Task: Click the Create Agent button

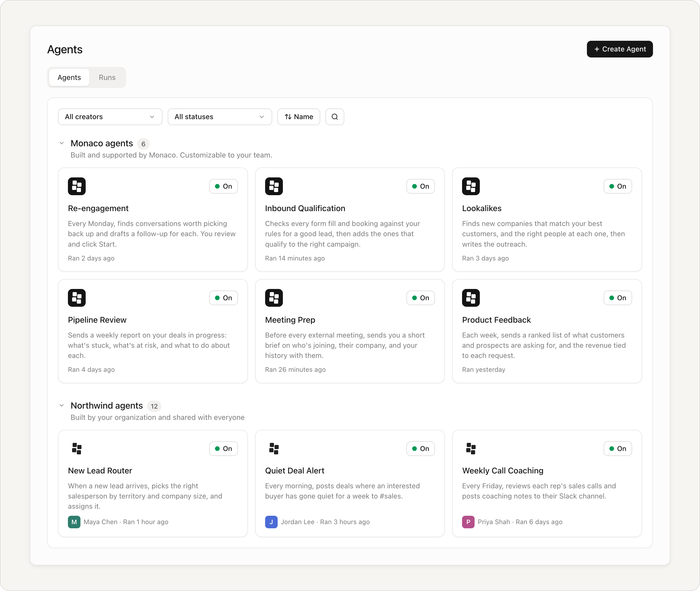Action: coord(620,49)
